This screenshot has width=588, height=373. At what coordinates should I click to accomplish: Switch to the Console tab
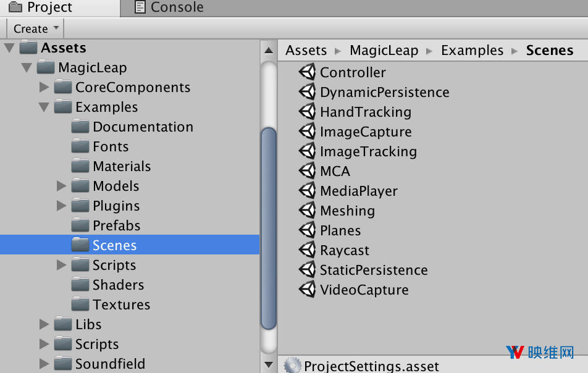tap(169, 7)
